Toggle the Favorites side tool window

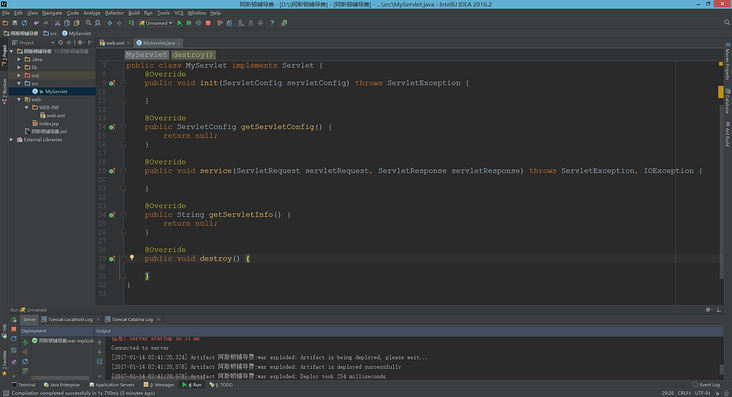point(4,363)
